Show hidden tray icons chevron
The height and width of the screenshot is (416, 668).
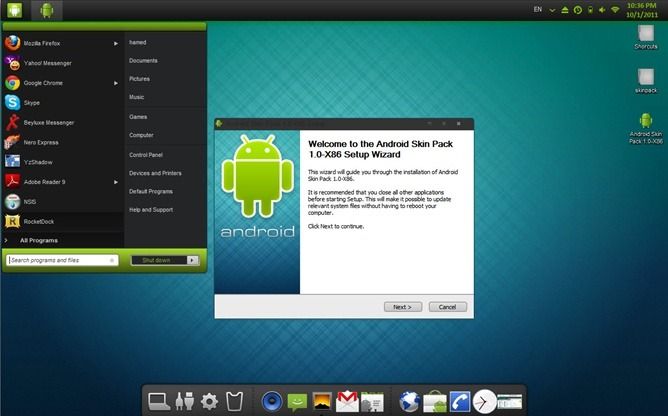pos(552,10)
